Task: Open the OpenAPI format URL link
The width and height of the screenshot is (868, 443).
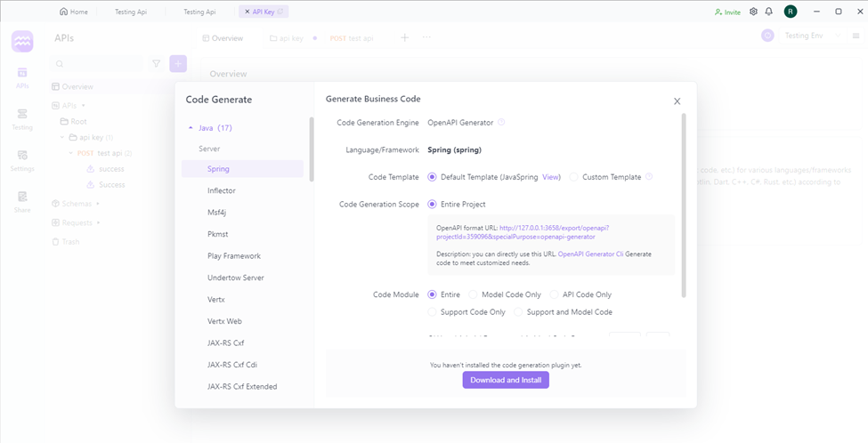Action: click(x=523, y=232)
